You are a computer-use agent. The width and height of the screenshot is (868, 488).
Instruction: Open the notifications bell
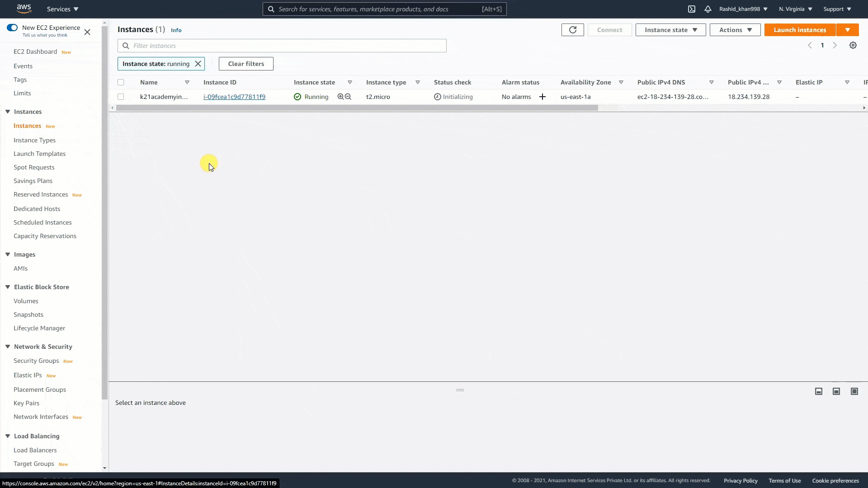[x=708, y=9]
